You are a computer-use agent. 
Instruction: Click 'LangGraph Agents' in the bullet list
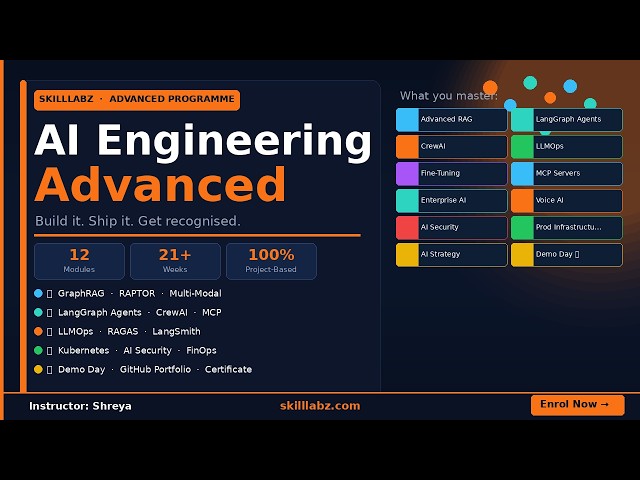[100, 313]
